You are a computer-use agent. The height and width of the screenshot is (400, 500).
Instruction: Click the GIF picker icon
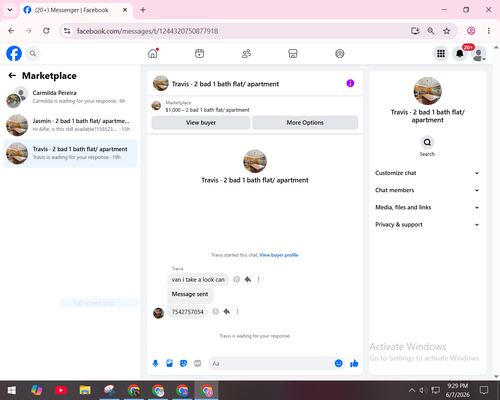[198, 363]
